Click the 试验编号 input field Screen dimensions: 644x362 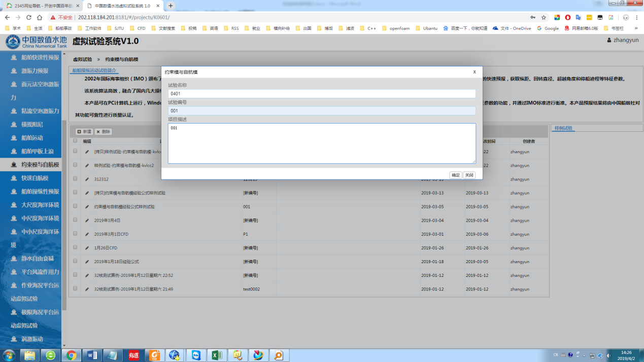[321, 111]
